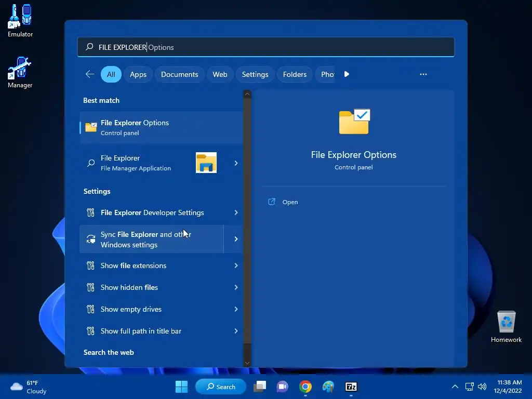Screen dimensions: 532x399
Task: Switch to the Documents filter tab
Action: [179, 74]
